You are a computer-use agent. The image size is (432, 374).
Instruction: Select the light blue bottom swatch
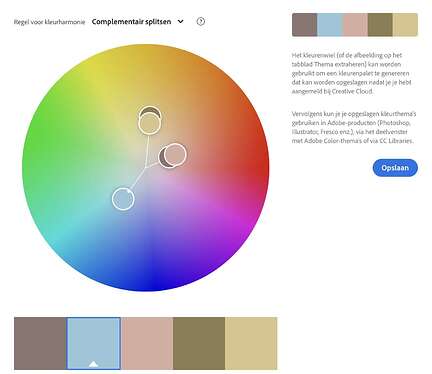click(x=94, y=343)
